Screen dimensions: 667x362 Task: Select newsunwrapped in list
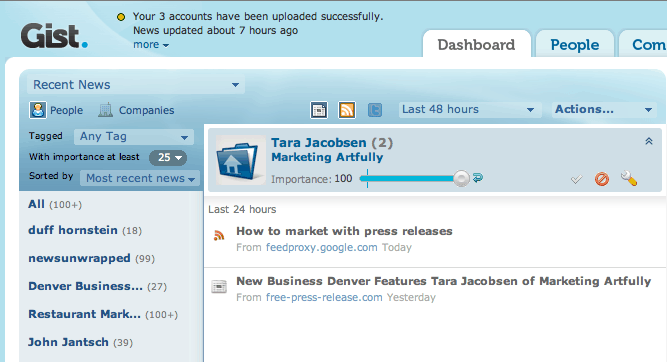pos(91,258)
